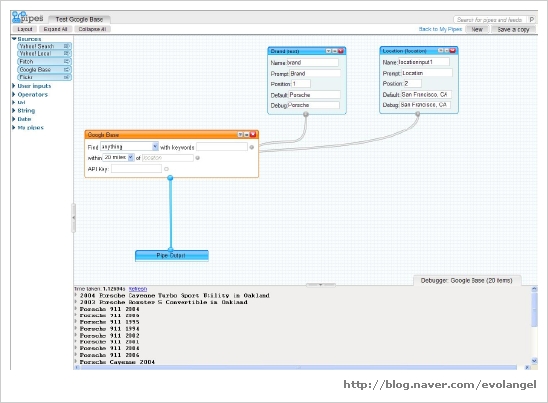Click the Location module Name field
The height and width of the screenshot is (403, 548).
pyautogui.click(x=424, y=62)
